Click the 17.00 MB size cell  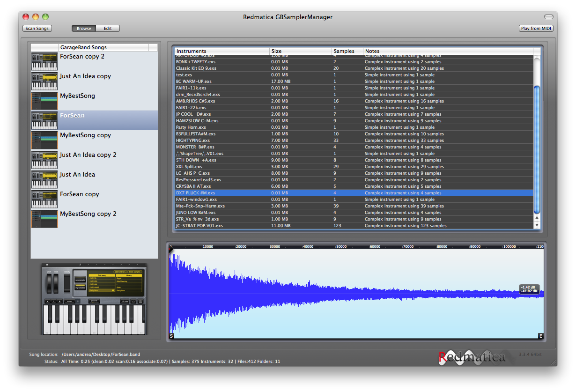[281, 81]
